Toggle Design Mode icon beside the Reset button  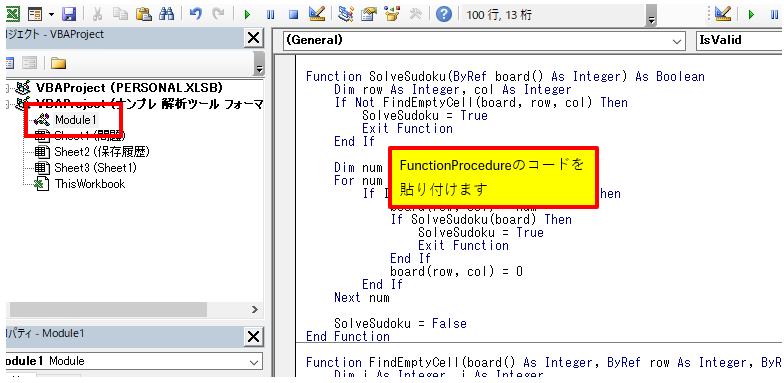click(x=317, y=14)
